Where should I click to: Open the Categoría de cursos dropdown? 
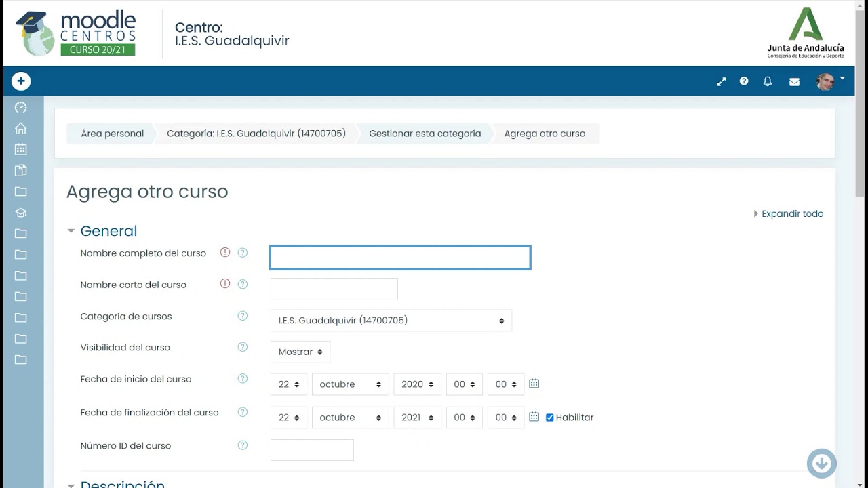(391, 321)
